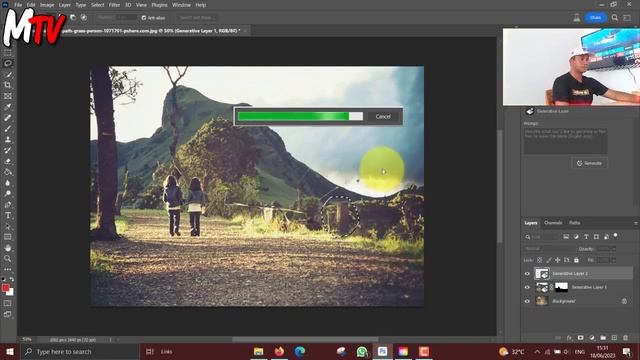Toggle the Anti-alias checkbox
Image resolution: width=640 pixels, height=360 pixels.
click(x=144, y=18)
